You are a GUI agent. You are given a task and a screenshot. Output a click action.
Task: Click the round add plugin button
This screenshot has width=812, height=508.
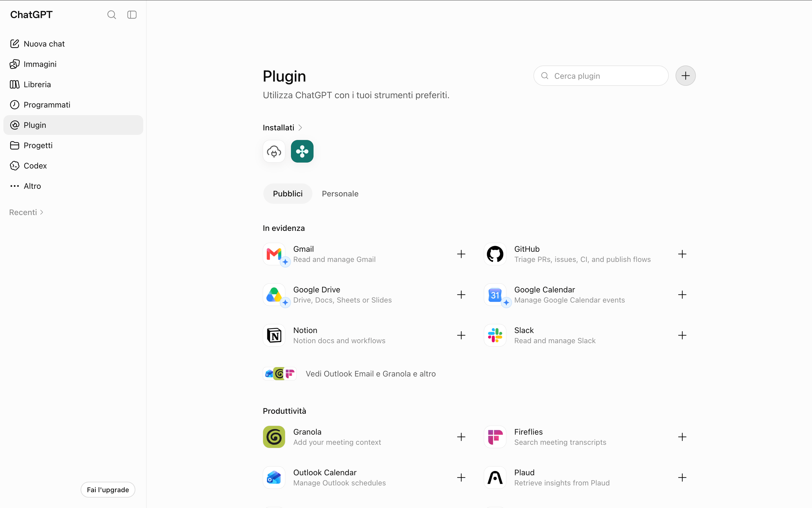(x=685, y=76)
